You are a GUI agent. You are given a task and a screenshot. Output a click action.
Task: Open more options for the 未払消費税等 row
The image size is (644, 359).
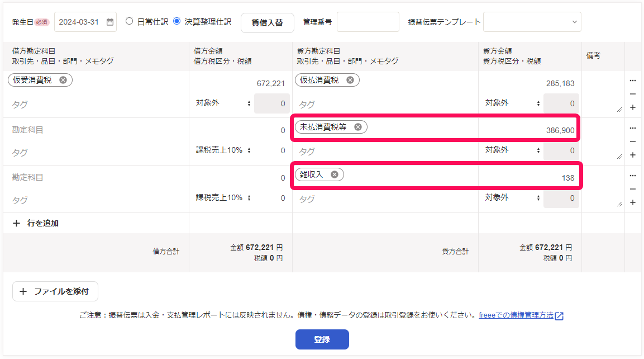tap(632, 128)
